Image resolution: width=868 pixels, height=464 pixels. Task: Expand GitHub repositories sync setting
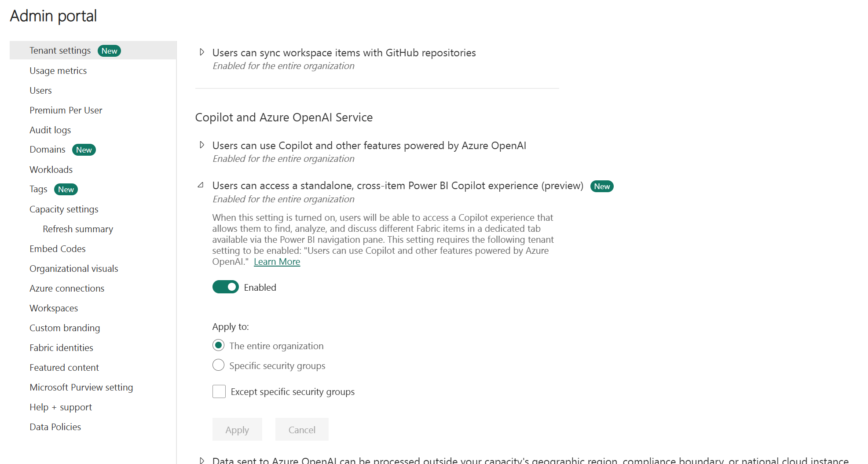click(x=202, y=52)
